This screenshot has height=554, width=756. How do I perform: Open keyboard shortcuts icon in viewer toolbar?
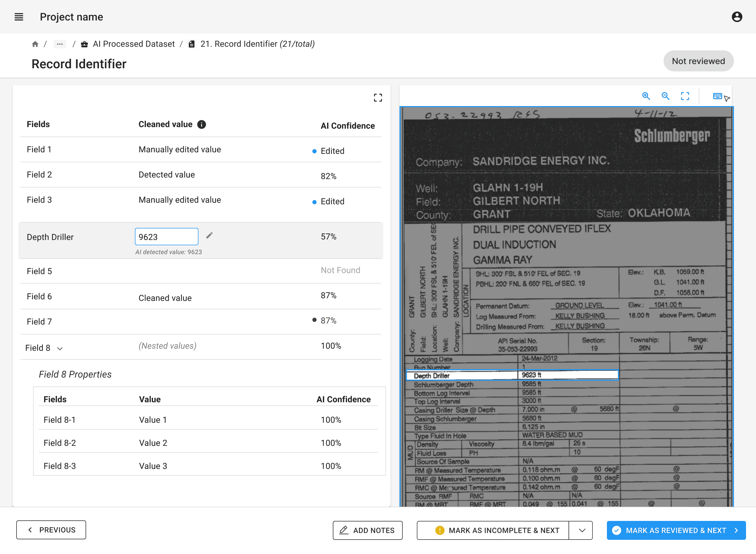click(717, 96)
